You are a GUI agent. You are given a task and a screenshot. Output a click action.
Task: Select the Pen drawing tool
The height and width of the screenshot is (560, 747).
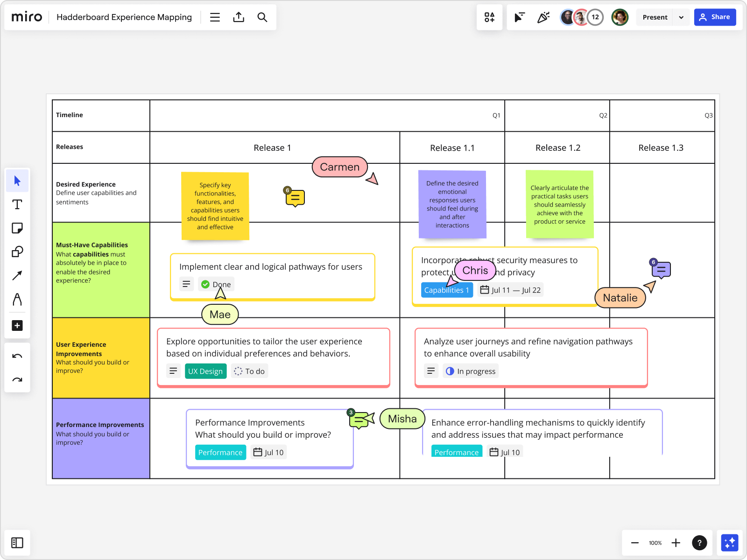(17, 299)
